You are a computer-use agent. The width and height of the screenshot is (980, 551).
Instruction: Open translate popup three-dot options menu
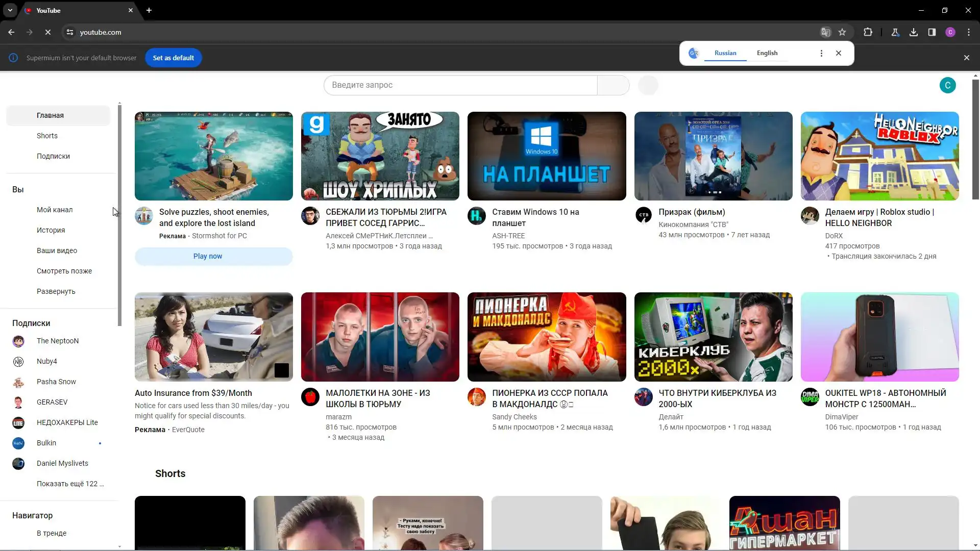(821, 53)
